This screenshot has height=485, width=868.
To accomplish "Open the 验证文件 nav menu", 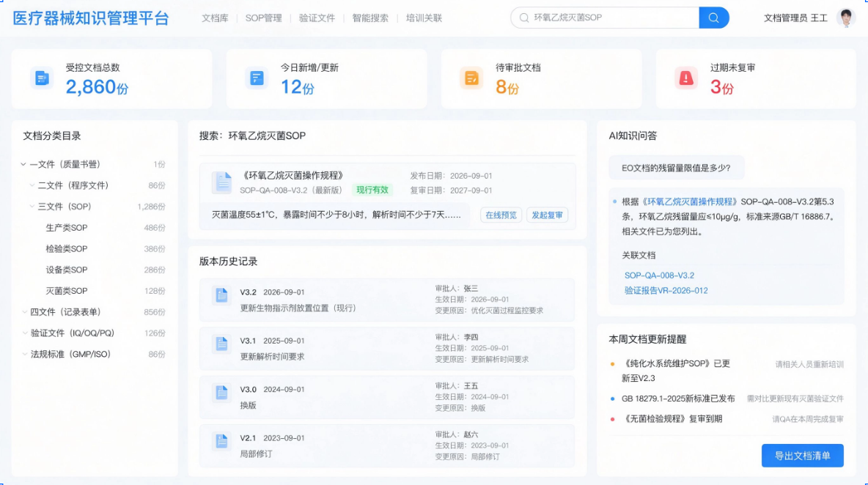I will (x=317, y=18).
